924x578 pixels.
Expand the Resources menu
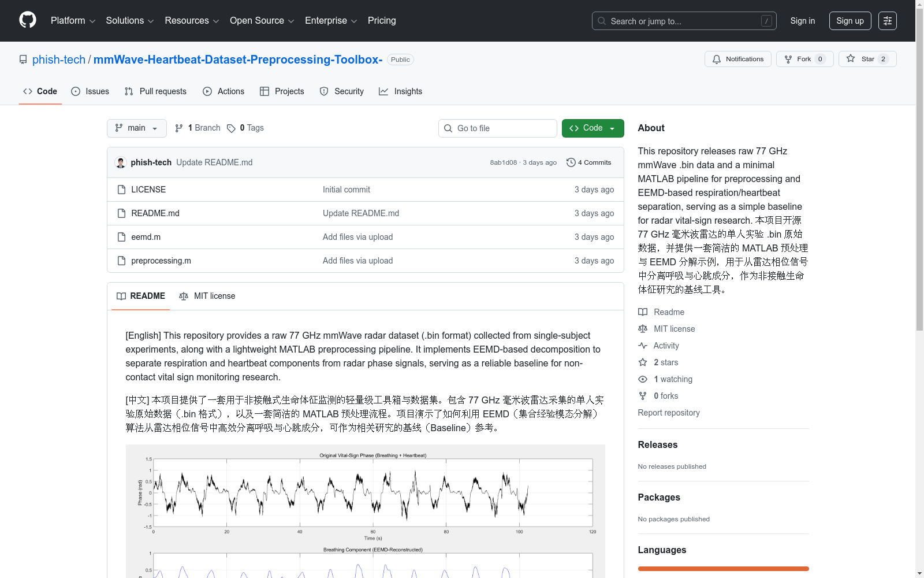point(192,21)
